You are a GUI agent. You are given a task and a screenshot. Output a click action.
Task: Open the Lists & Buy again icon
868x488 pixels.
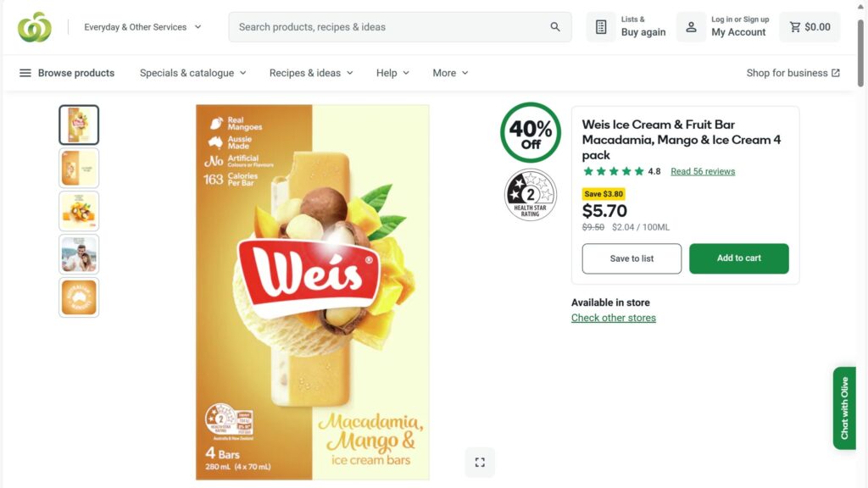coord(601,27)
